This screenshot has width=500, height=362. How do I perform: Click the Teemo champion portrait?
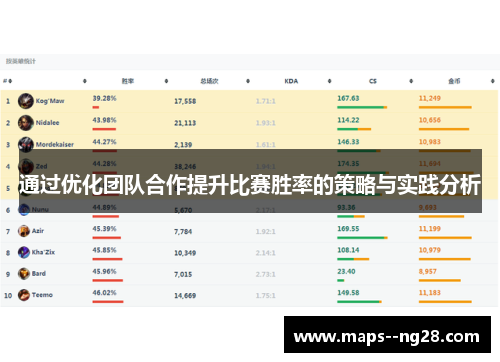coord(24,295)
